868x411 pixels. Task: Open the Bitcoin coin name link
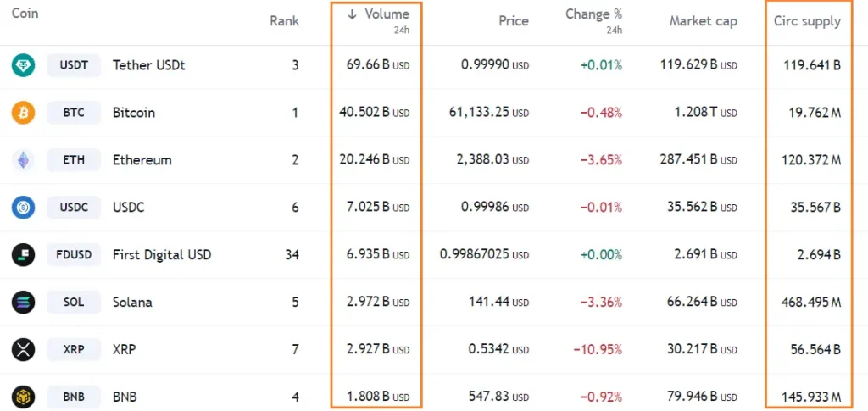tap(134, 113)
